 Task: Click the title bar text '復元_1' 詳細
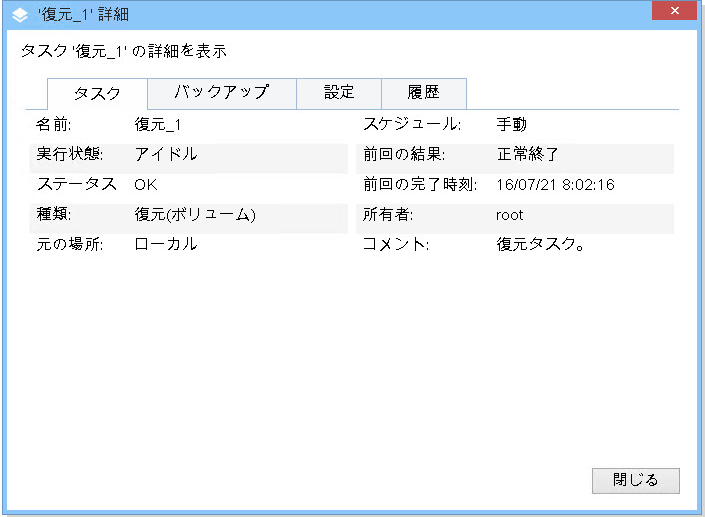pyautogui.click(x=83, y=14)
